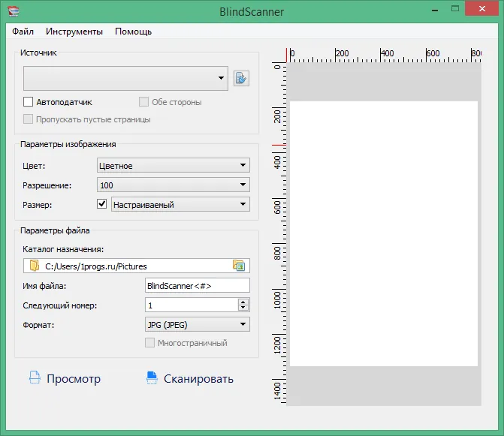This screenshot has height=436, width=504.
Task: Maximize the BlindScanner window
Action: pos(455,9)
